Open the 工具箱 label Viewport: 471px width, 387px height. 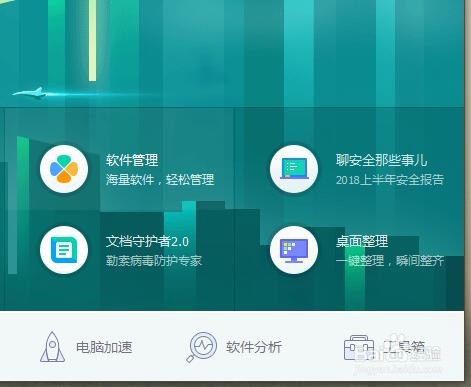[404, 347]
